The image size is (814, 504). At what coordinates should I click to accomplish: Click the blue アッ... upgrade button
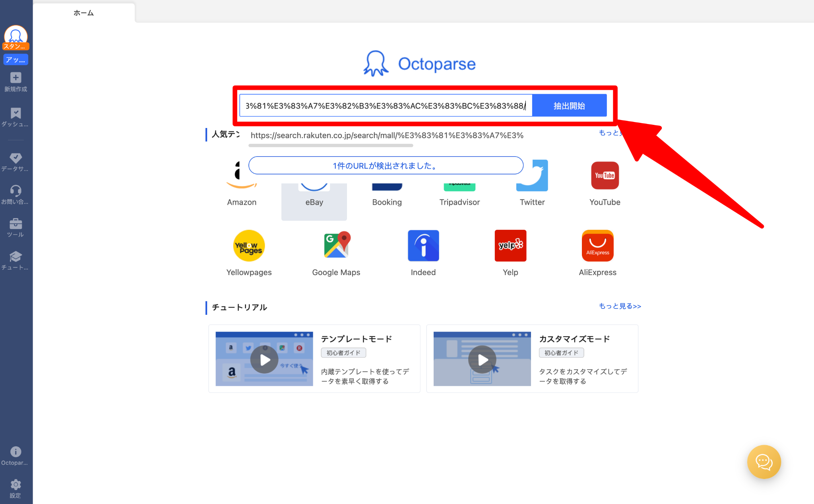(16, 60)
